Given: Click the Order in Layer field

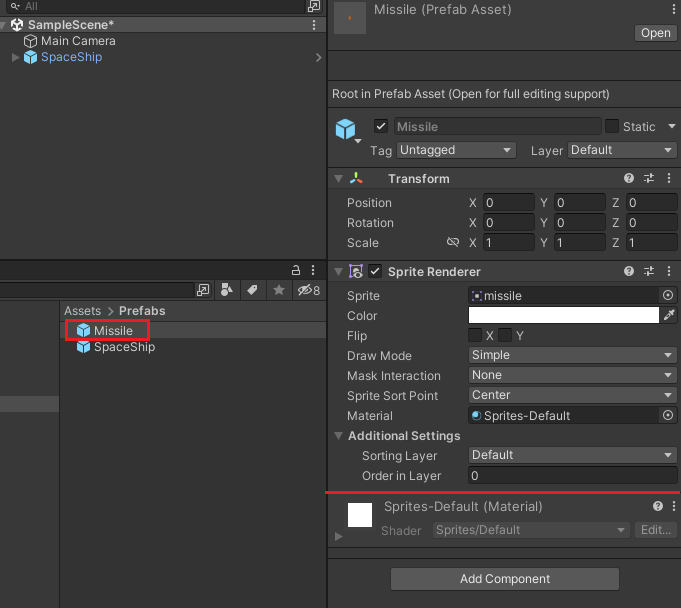Looking at the screenshot, I should [x=572, y=476].
